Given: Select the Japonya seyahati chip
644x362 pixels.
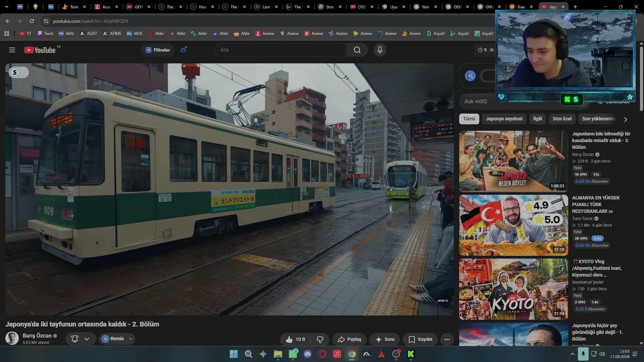Looking at the screenshot, I should [504, 119].
